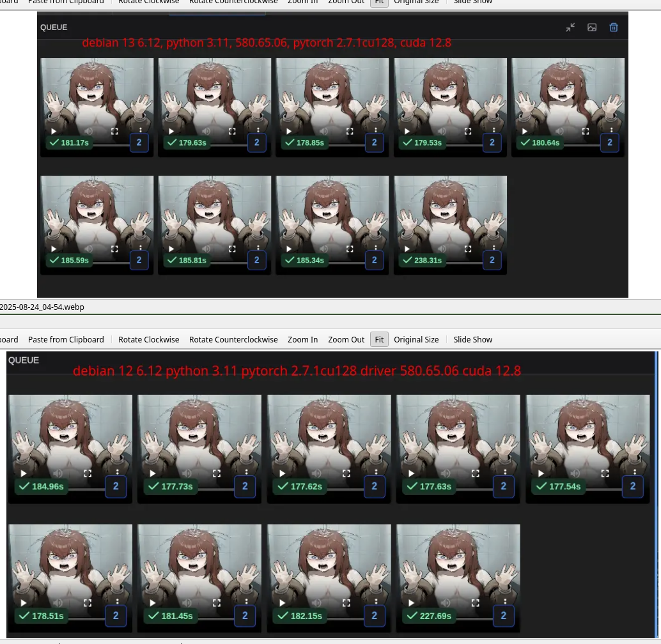This screenshot has width=661, height=644.
Task: Click the lower viewer's vertical scrollbar
Action: click(x=656, y=495)
